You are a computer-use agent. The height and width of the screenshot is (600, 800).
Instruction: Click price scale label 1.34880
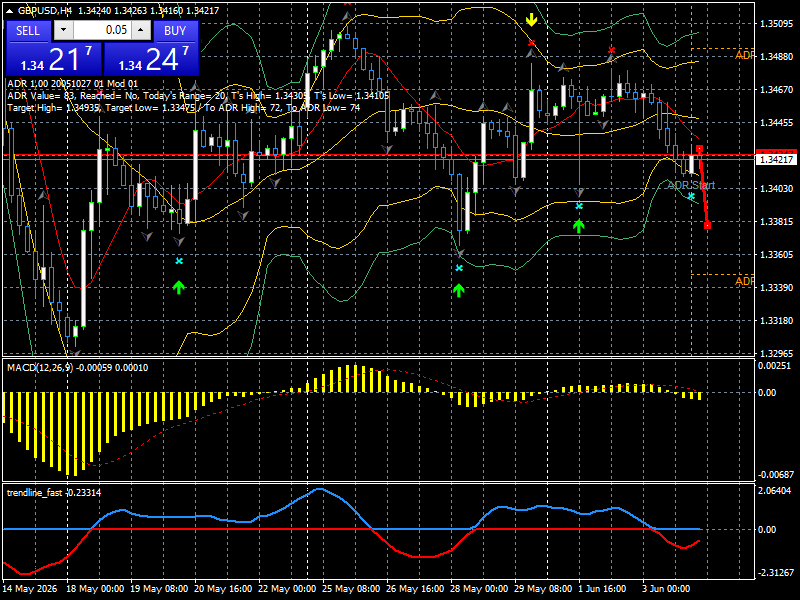776,56
